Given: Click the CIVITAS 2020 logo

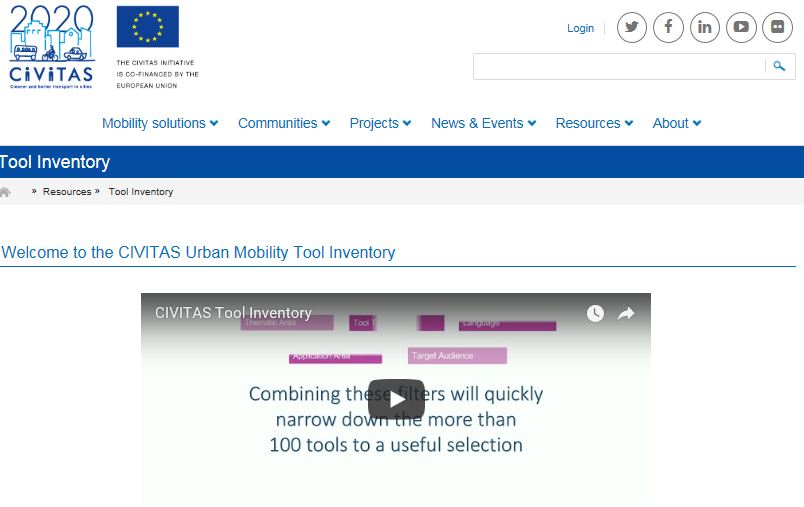Looking at the screenshot, I should 51,47.
